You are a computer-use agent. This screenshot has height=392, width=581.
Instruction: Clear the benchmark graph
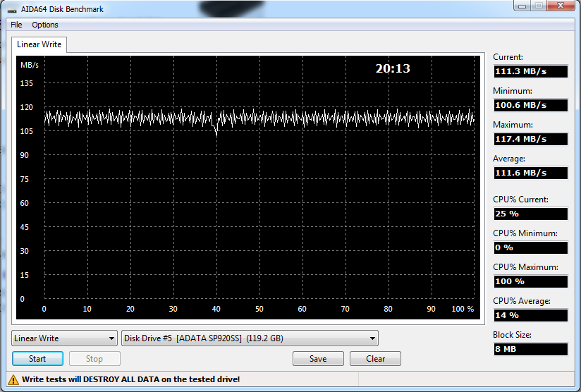(375, 359)
